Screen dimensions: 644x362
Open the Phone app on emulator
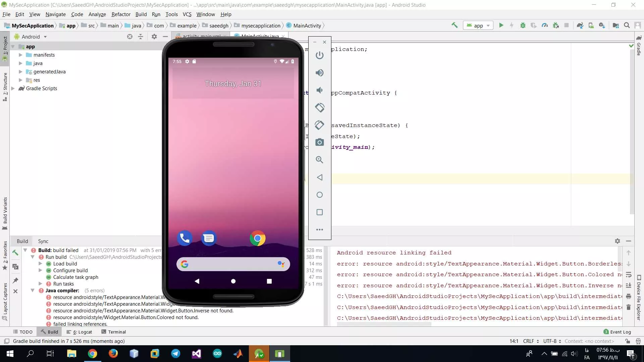184,238
